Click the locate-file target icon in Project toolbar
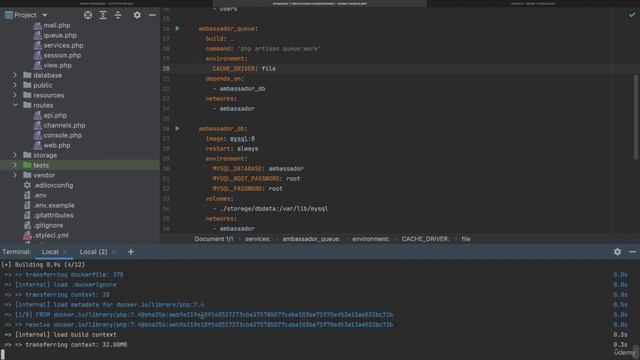This screenshot has height=360, width=640. point(88,15)
